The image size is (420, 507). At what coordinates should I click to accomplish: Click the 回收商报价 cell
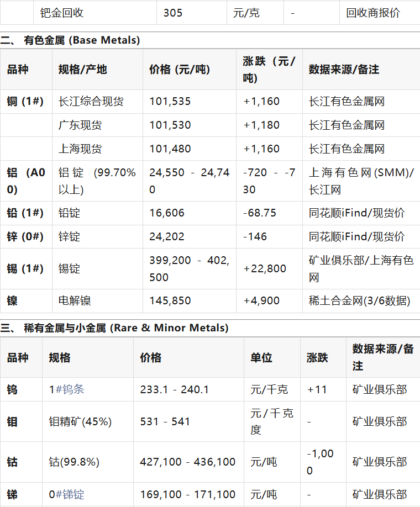pos(373,13)
